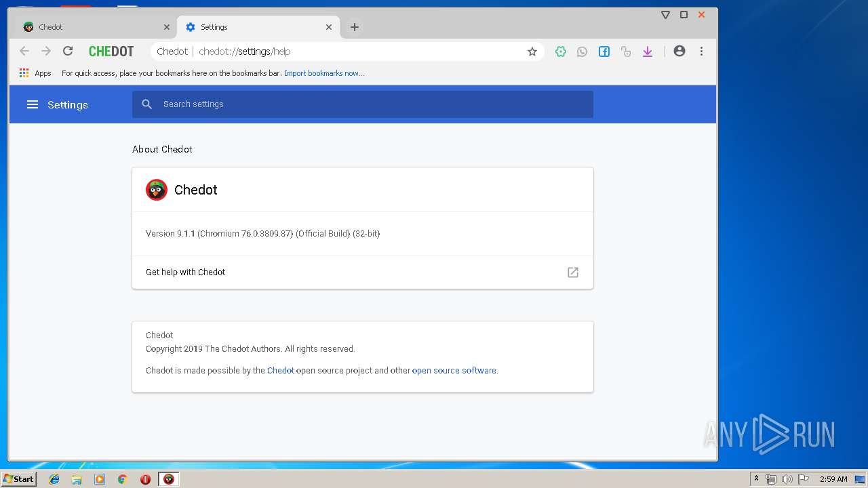Click the triangle dropdown in the title bar
Image resolution: width=868 pixels, height=488 pixels.
click(x=666, y=15)
